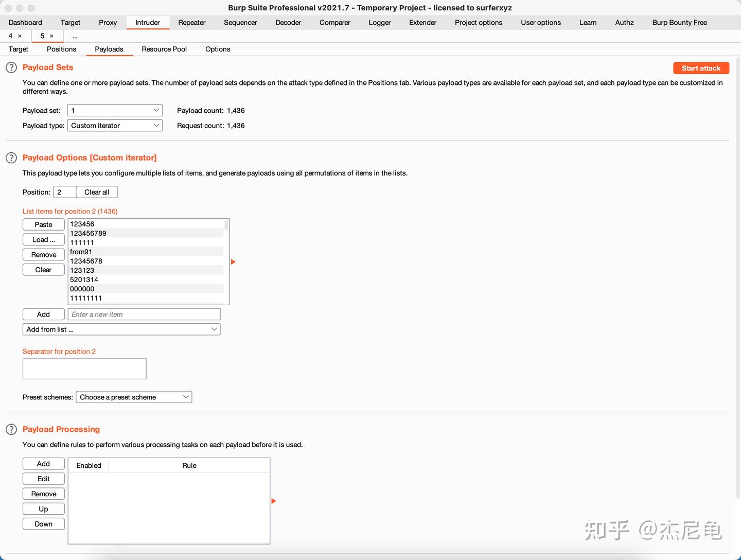
Task: Click Remove button beside the list items
Action: coord(44,255)
